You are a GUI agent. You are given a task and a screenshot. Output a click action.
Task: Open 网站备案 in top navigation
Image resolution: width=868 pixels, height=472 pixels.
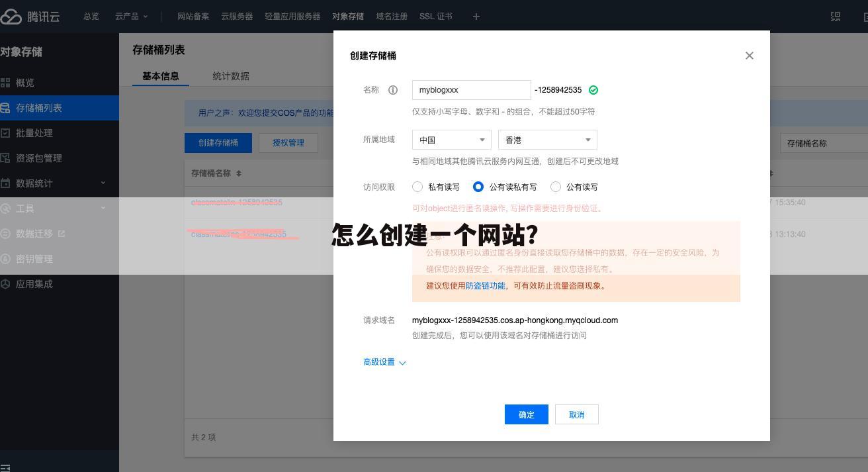point(193,17)
